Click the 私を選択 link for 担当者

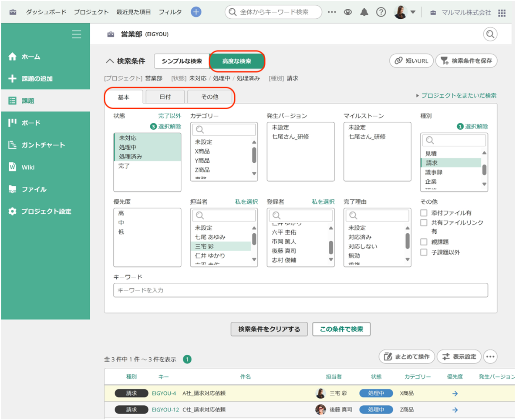tap(246, 202)
